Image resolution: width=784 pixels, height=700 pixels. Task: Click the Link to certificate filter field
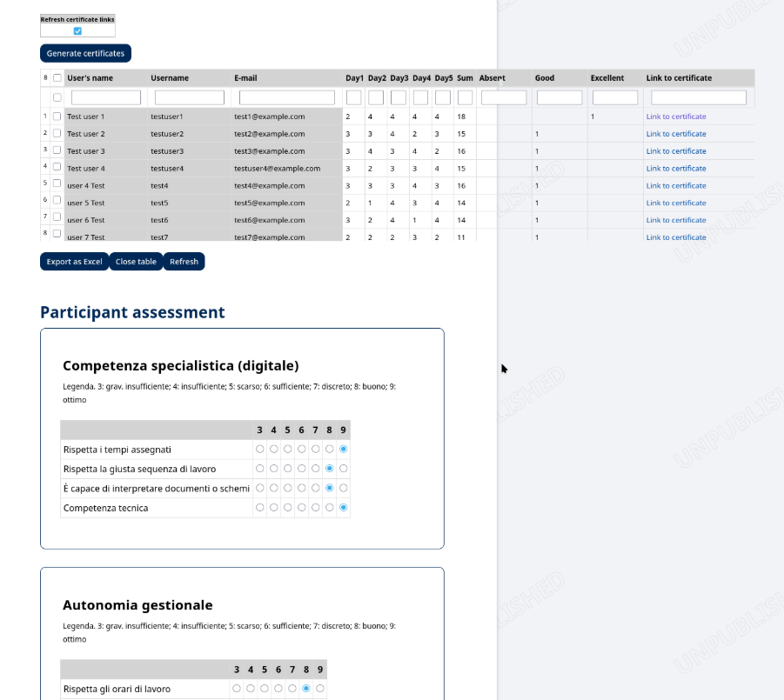pos(698,97)
